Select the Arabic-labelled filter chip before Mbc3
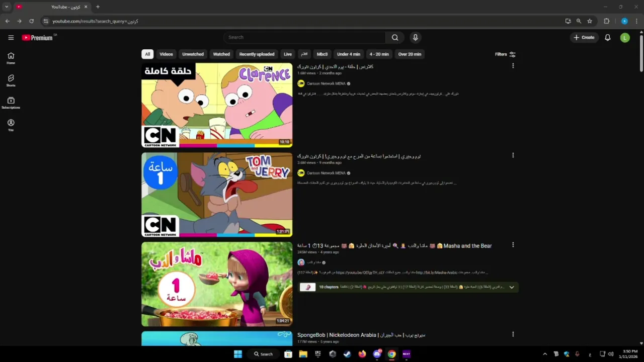 point(304,54)
